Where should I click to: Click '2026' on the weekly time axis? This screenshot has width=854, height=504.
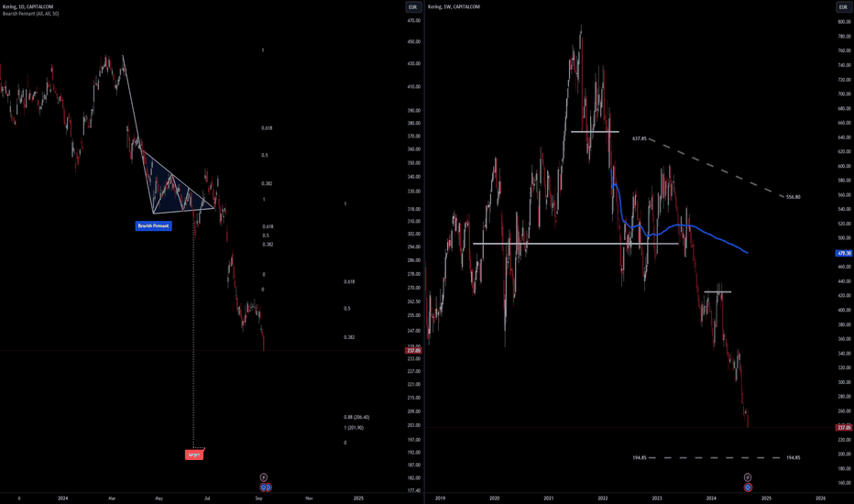click(820, 498)
